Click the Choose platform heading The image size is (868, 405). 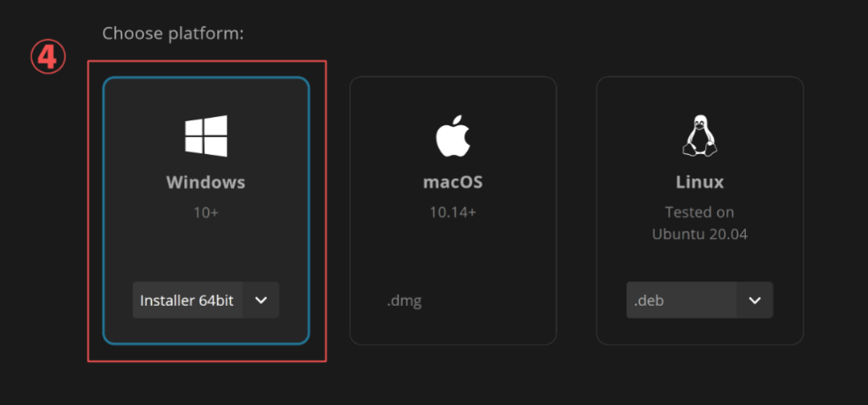(x=173, y=34)
